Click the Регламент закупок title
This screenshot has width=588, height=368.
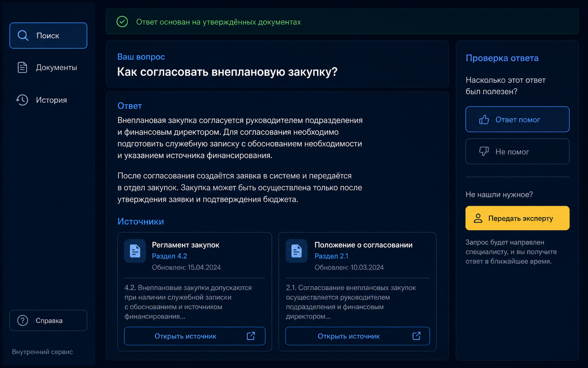pos(186,245)
